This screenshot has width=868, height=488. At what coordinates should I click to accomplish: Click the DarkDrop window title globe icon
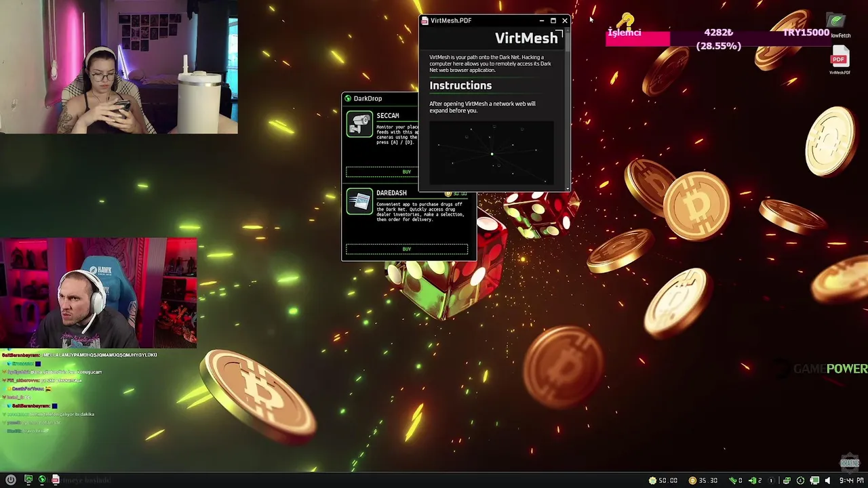(x=348, y=99)
